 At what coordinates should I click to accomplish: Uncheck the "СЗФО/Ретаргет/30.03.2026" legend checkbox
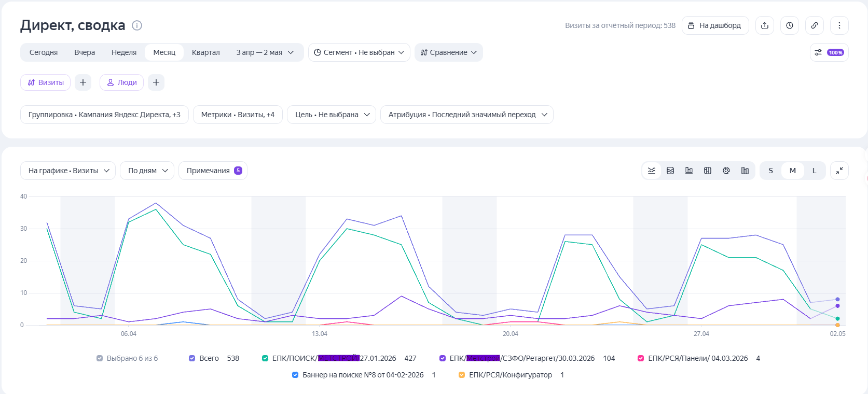pyautogui.click(x=443, y=358)
